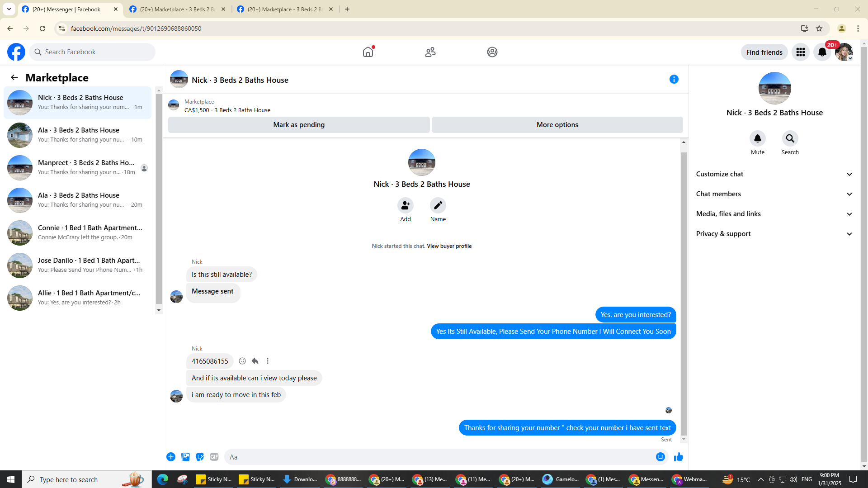Edit the chat name
868x488 pixels.
[438, 205]
